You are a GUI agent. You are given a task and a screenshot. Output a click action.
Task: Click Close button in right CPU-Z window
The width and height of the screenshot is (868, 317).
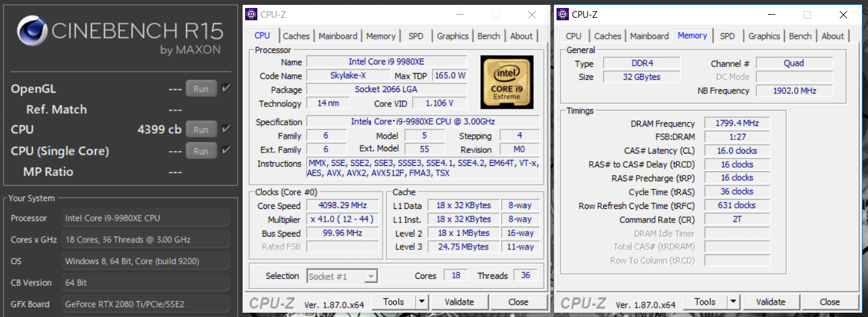coord(830,302)
